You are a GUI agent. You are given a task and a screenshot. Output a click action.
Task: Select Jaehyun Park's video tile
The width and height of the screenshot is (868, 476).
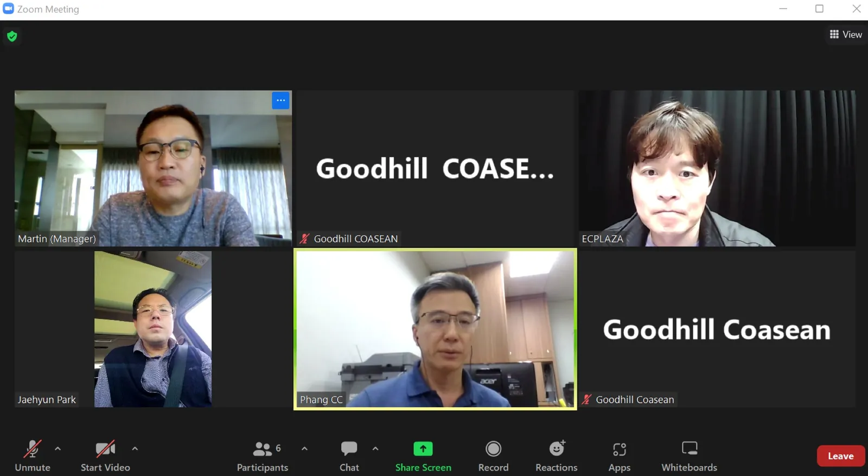pyautogui.click(x=153, y=329)
